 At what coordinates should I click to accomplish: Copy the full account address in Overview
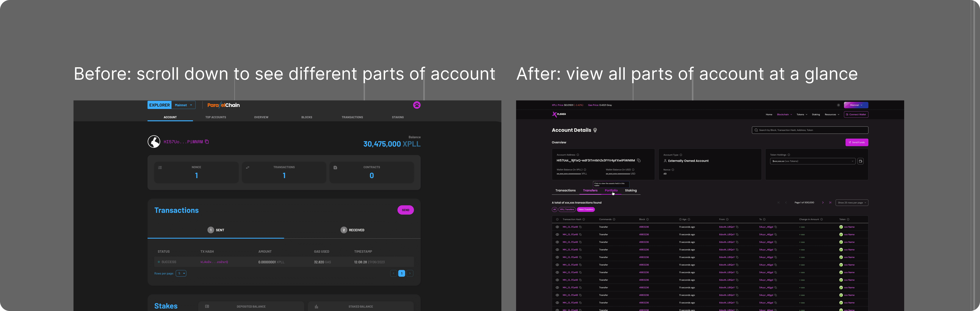click(639, 160)
